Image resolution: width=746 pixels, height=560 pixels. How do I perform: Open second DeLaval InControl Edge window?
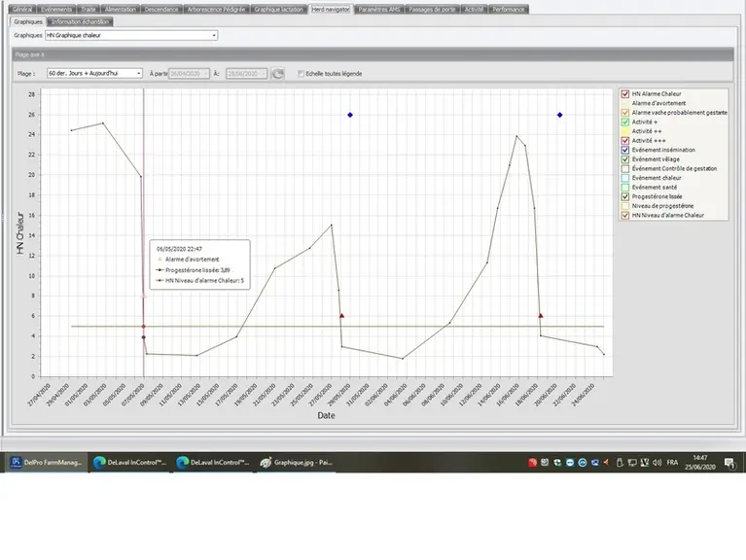click(x=213, y=462)
